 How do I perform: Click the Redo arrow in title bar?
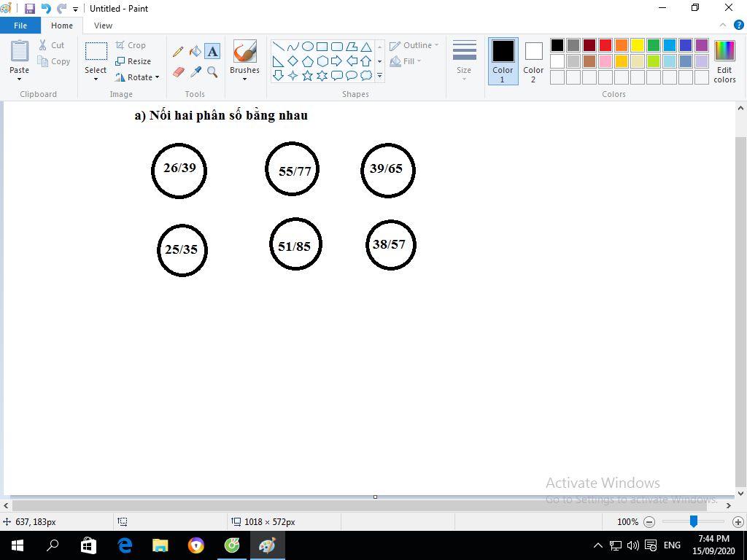pyautogui.click(x=61, y=9)
